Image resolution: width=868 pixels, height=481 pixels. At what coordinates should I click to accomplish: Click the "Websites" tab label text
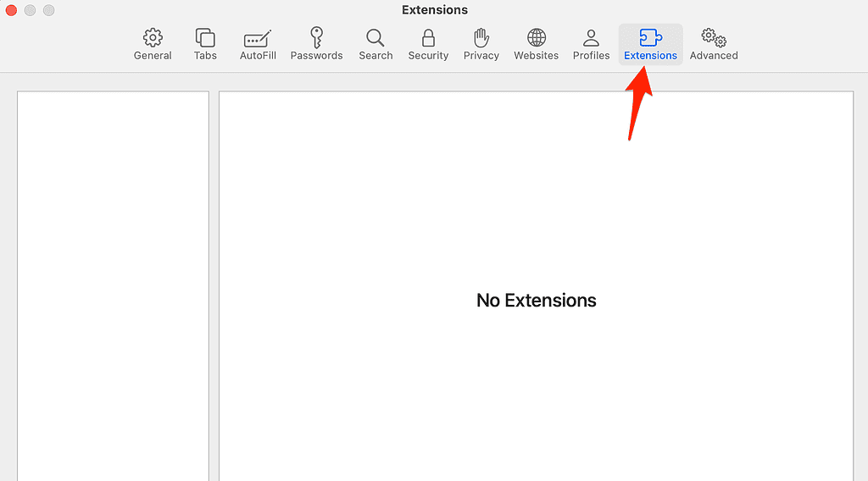point(537,56)
